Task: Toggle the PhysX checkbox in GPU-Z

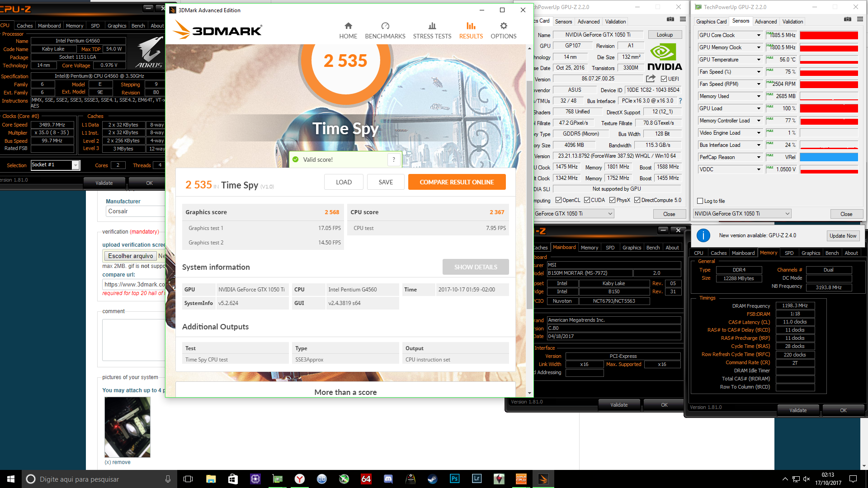Action: (612, 200)
